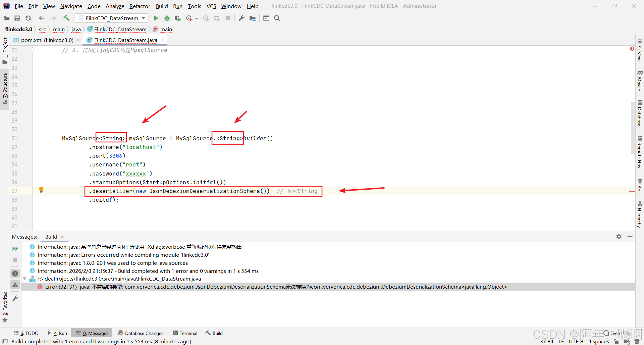Viewport: 644px width, 345px height.
Task: Click the java breadcrumb
Action: pyautogui.click(x=76, y=29)
